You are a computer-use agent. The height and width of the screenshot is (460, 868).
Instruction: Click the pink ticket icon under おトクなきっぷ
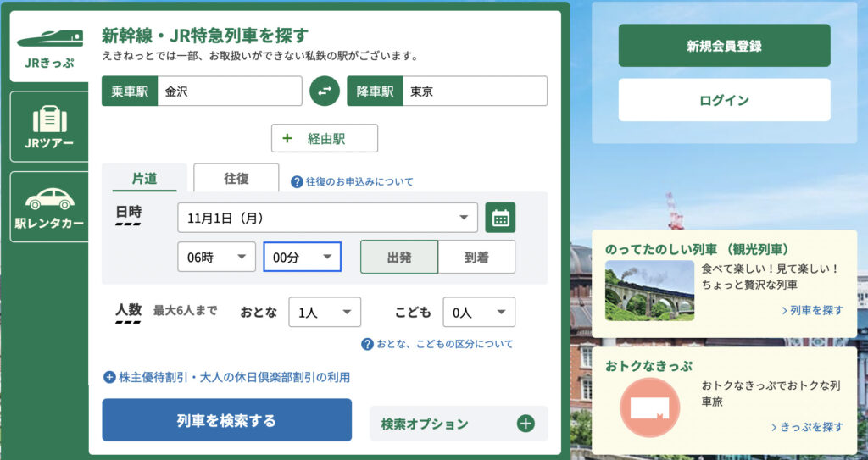pyautogui.click(x=649, y=408)
